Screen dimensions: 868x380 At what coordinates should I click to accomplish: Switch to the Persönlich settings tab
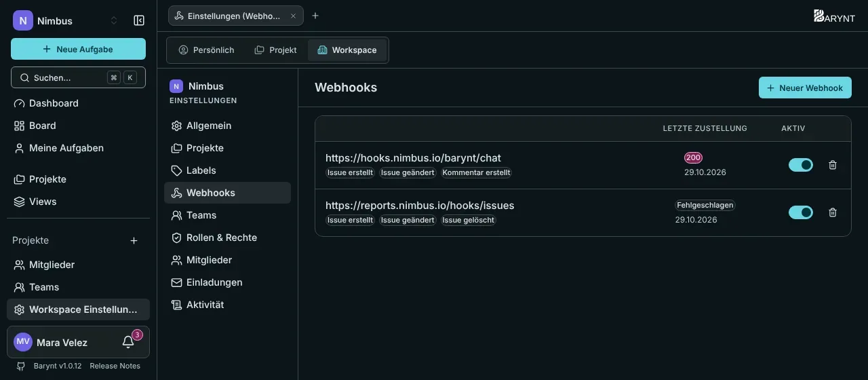206,50
